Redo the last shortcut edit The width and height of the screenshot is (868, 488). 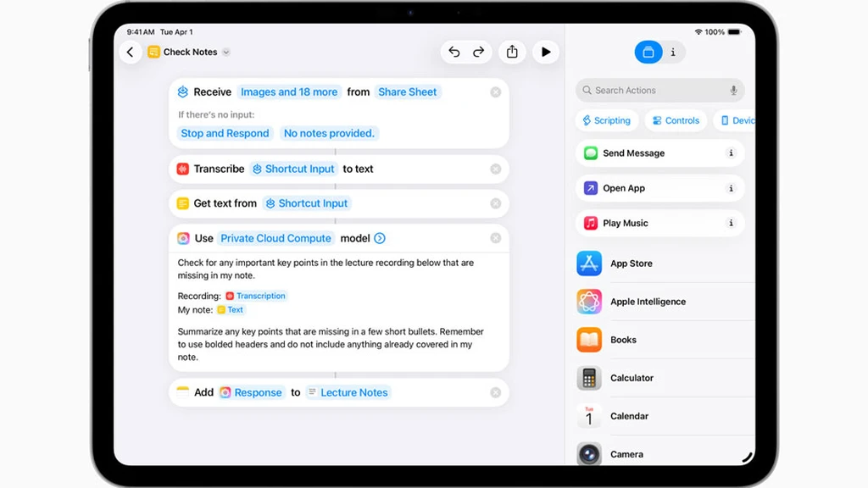coord(478,52)
